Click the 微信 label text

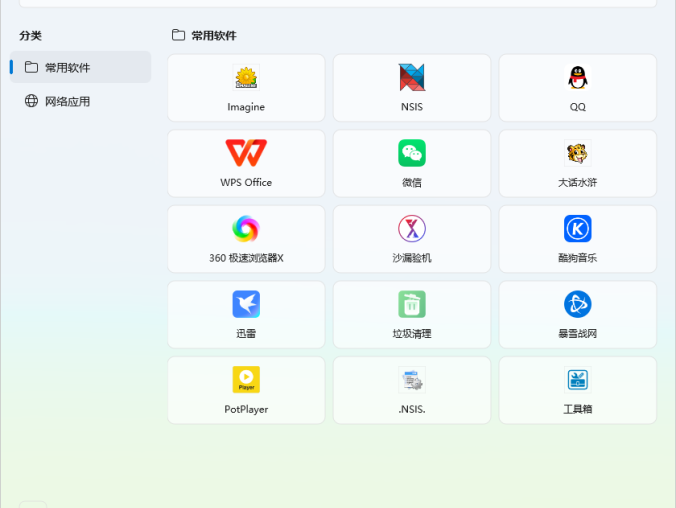coord(412,182)
